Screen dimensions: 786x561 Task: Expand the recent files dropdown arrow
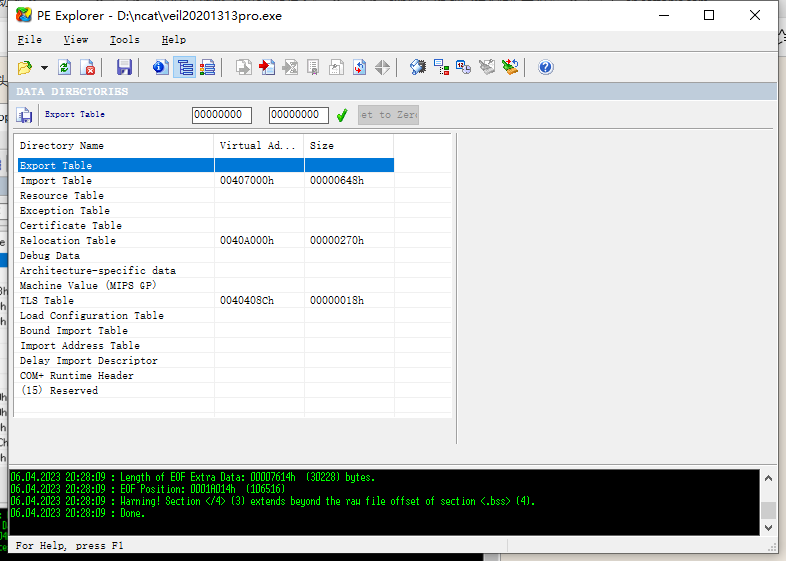pyautogui.click(x=44, y=68)
